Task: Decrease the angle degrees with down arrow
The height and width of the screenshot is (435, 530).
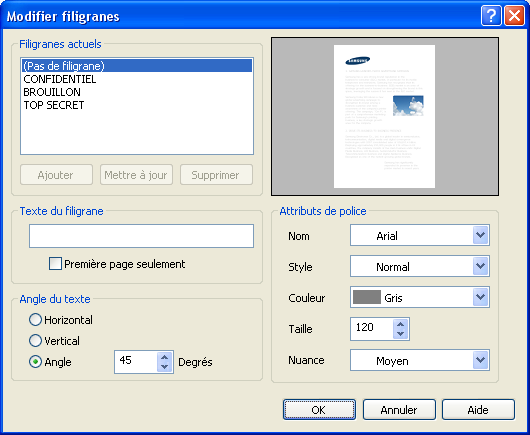Action: (x=165, y=367)
